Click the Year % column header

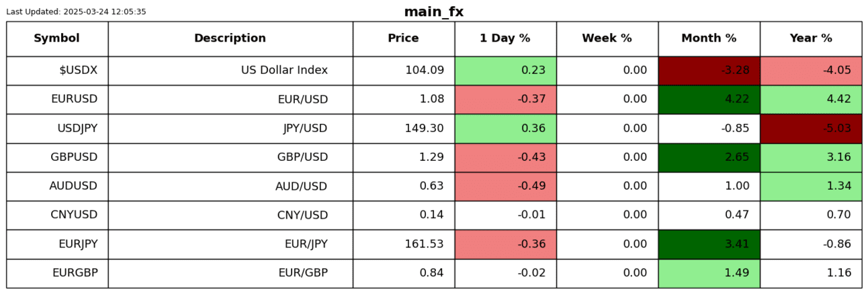[x=810, y=38]
